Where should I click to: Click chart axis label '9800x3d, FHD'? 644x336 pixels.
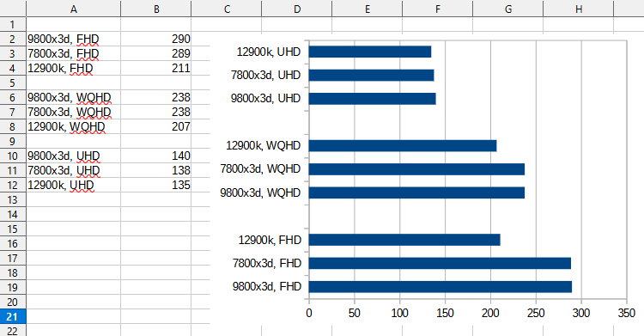click(267, 287)
